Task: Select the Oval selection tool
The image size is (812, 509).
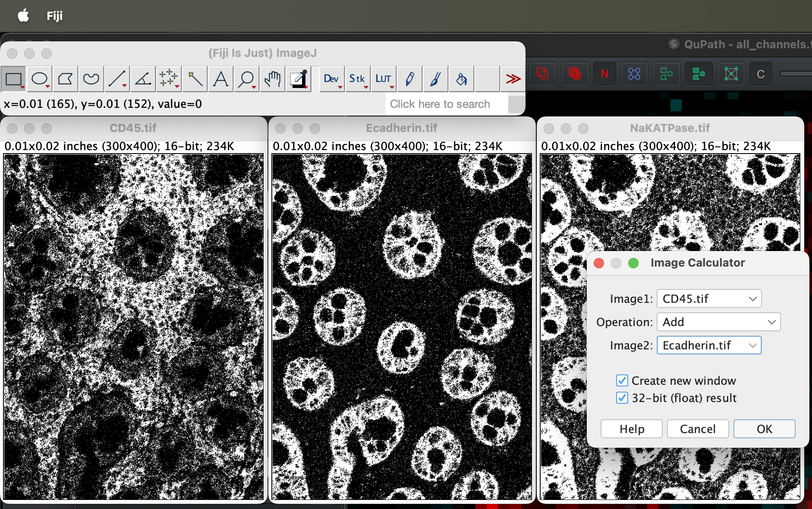Action: tap(39, 79)
